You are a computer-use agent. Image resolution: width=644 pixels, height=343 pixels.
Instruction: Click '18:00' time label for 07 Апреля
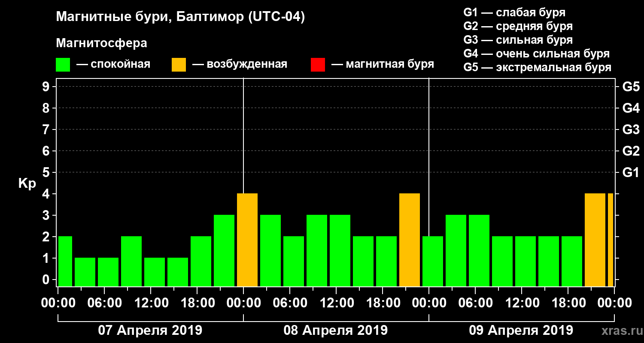[x=197, y=303]
